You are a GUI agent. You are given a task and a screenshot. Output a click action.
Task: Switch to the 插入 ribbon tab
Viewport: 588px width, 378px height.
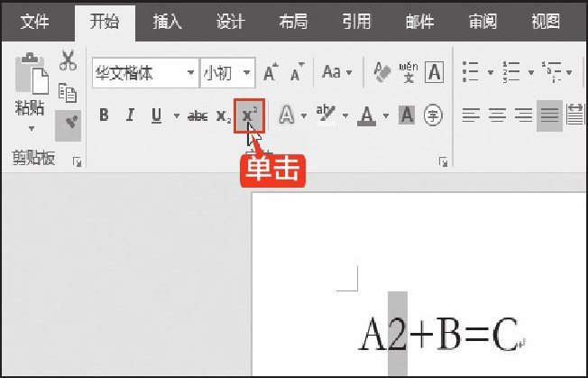click(167, 22)
